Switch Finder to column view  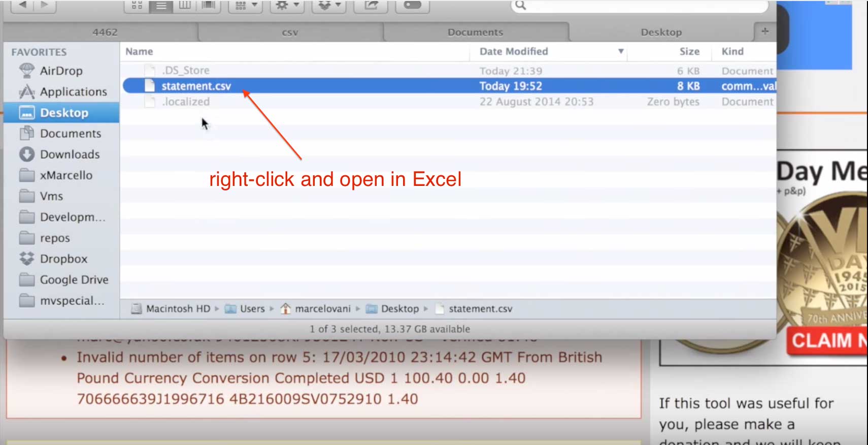(x=185, y=5)
